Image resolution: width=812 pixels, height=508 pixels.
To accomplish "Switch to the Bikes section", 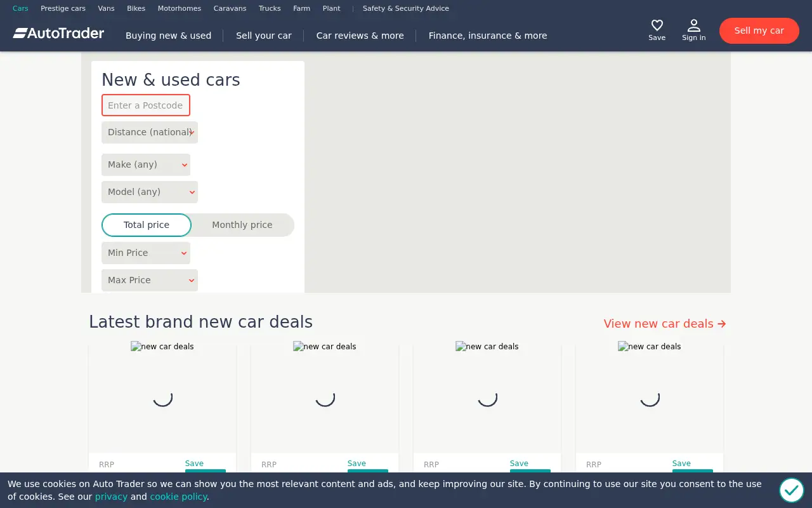I will pyautogui.click(x=136, y=8).
